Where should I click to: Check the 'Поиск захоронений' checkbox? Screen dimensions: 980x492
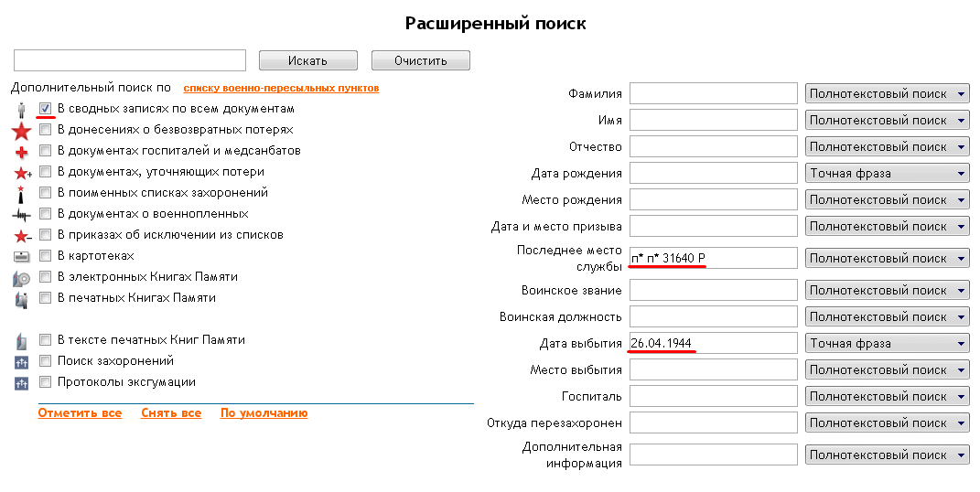pos(45,361)
